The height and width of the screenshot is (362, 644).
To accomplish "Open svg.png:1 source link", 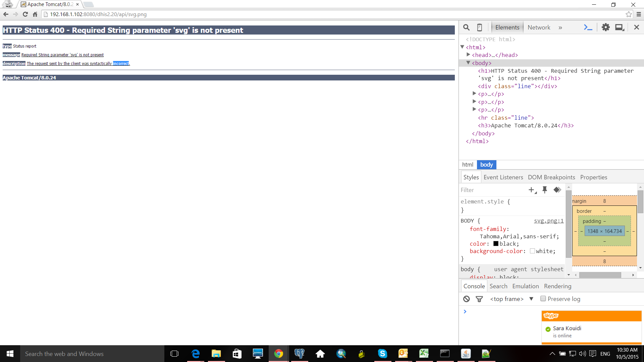I will click(549, 221).
